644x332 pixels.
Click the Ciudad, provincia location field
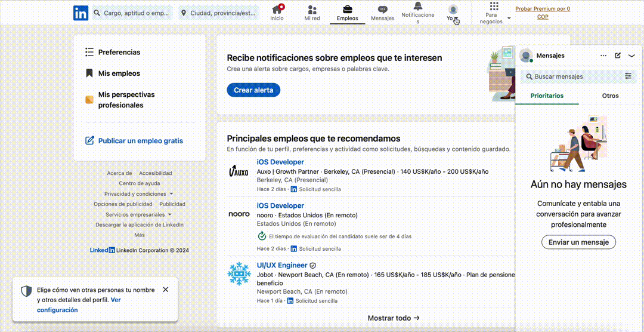point(219,13)
